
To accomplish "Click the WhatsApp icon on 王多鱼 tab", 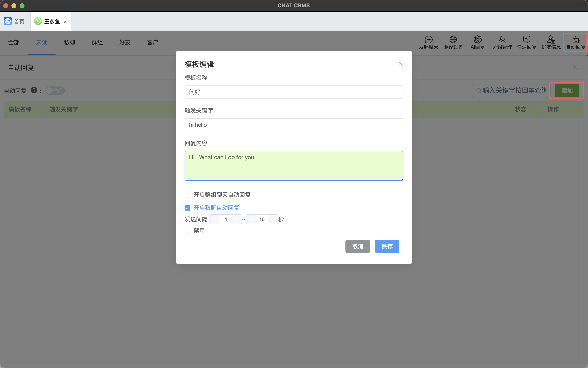I will tap(38, 21).
